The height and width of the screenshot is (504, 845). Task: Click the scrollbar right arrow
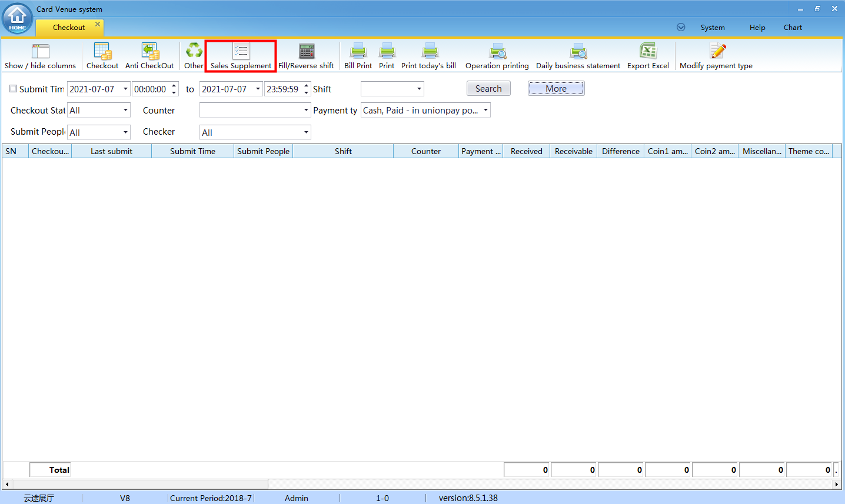837,484
